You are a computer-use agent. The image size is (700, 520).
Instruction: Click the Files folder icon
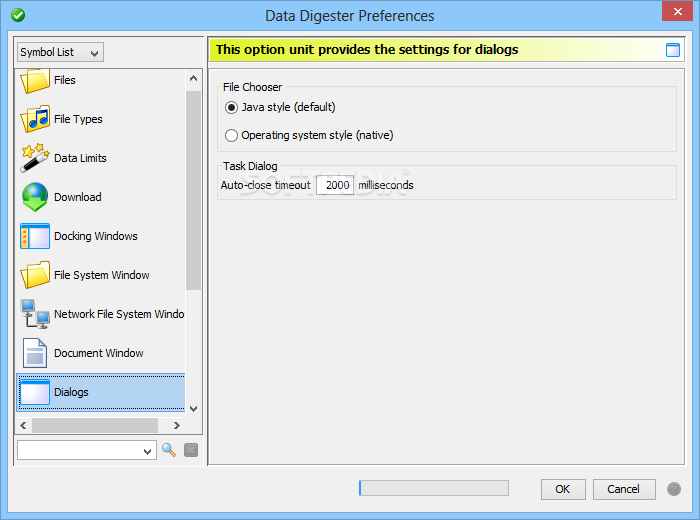click(35, 81)
